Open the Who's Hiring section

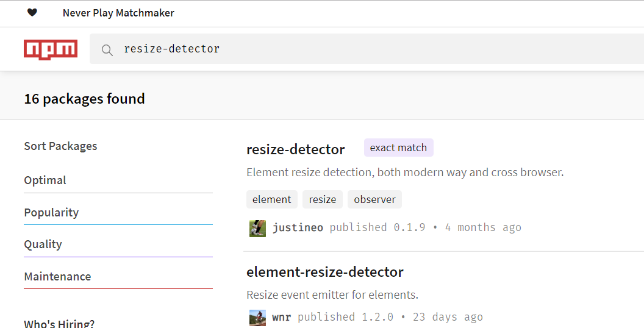[59, 323]
